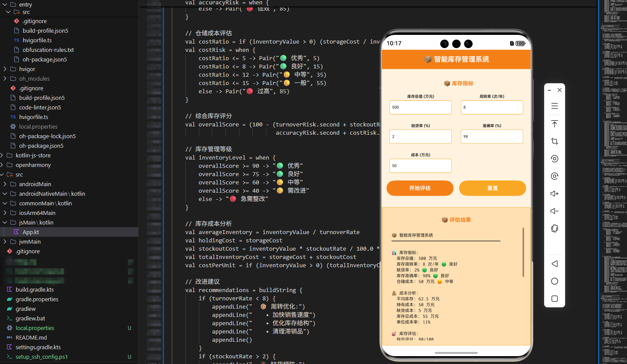Click the git icon beside src .gitignore
Image resolution: width=627 pixels, height=364 pixels.
click(17, 21)
